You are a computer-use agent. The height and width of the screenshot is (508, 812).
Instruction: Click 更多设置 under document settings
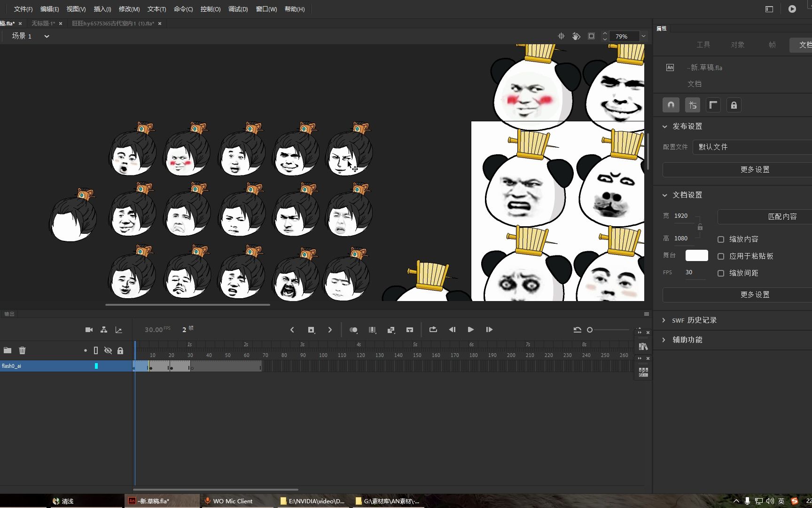pos(755,295)
